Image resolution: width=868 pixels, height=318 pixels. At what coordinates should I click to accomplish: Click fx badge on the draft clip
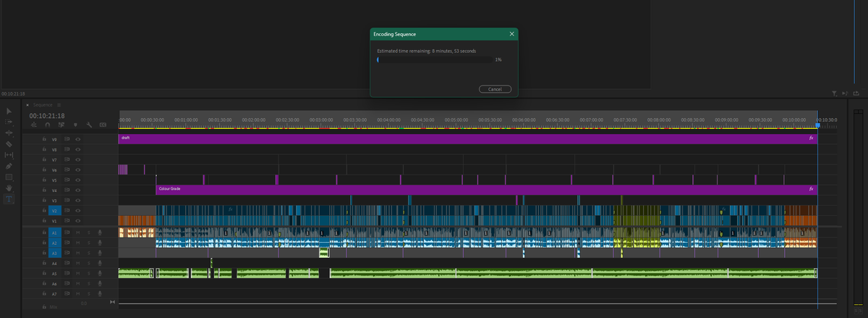pyautogui.click(x=811, y=138)
